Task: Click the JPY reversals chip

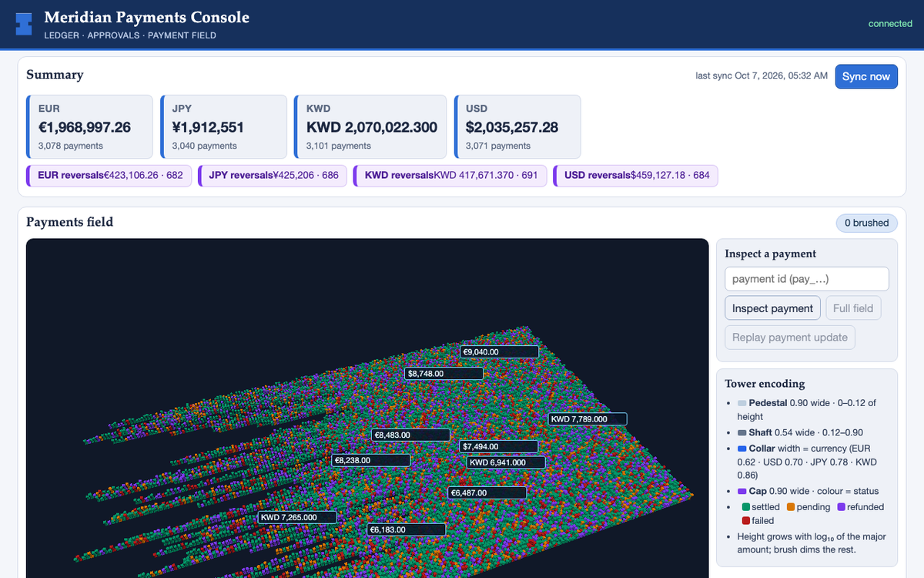Action: [273, 176]
